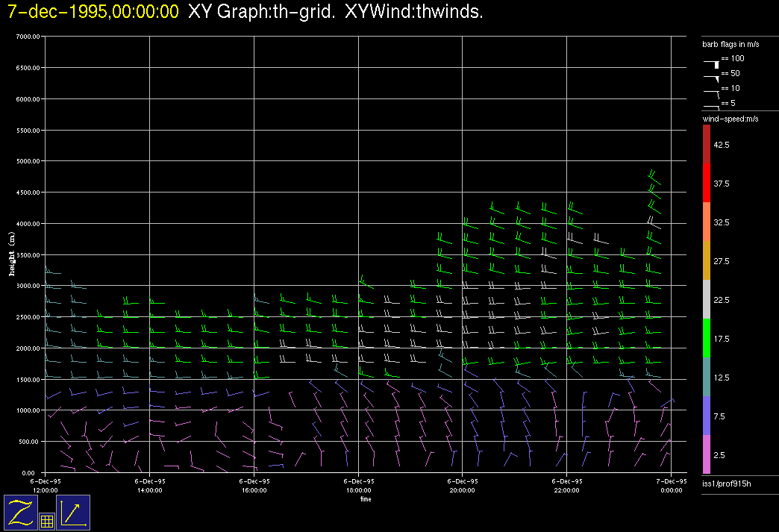This screenshot has height=532, width=779.
Task: Click the yellow date-time title text
Action: 93,13
